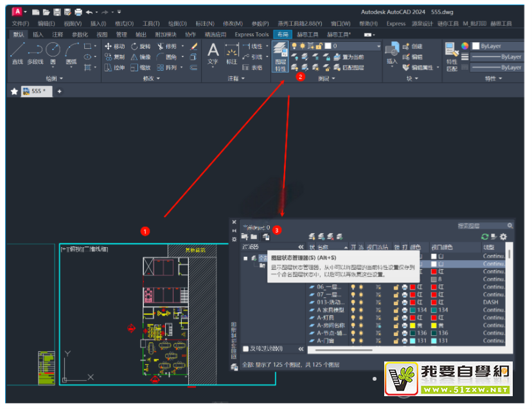
Task: Toggle lock icon for A-门窗 layer
Action: click(x=396, y=341)
